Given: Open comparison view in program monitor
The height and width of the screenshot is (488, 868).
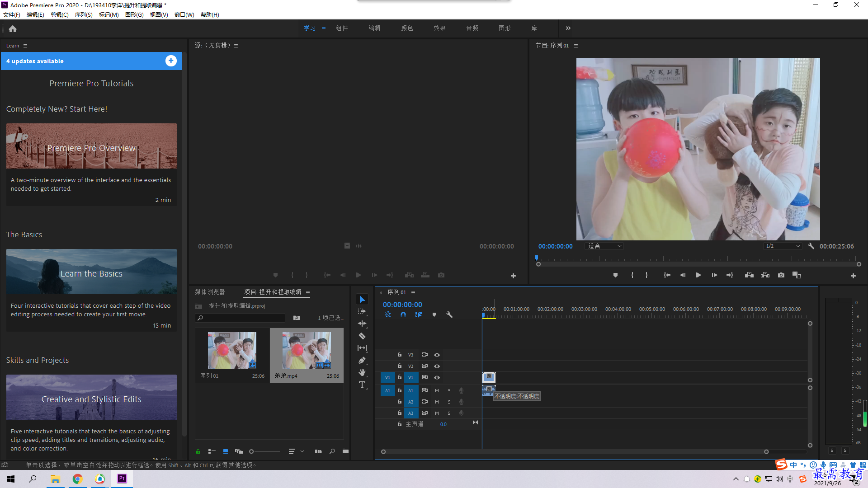Looking at the screenshot, I should pos(797,275).
